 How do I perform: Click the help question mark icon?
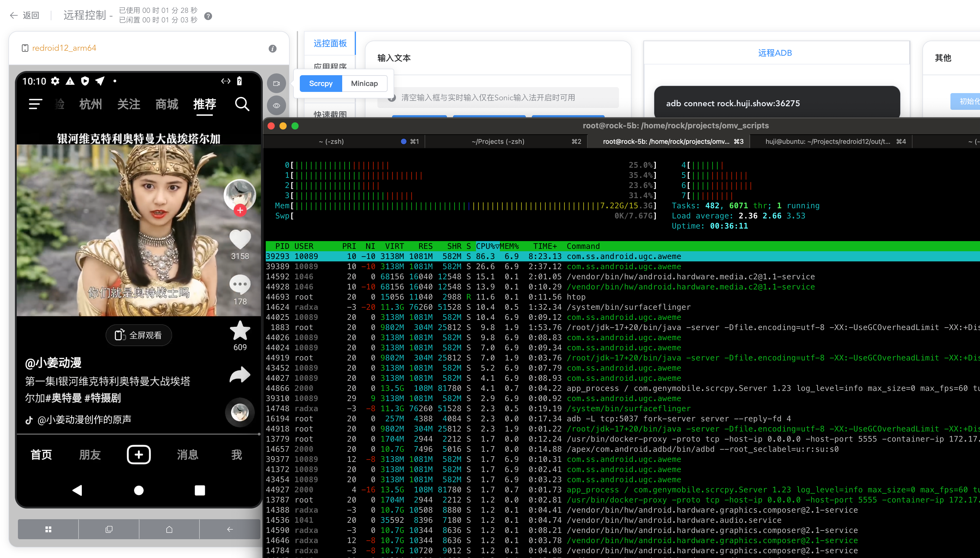pyautogui.click(x=208, y=16)
